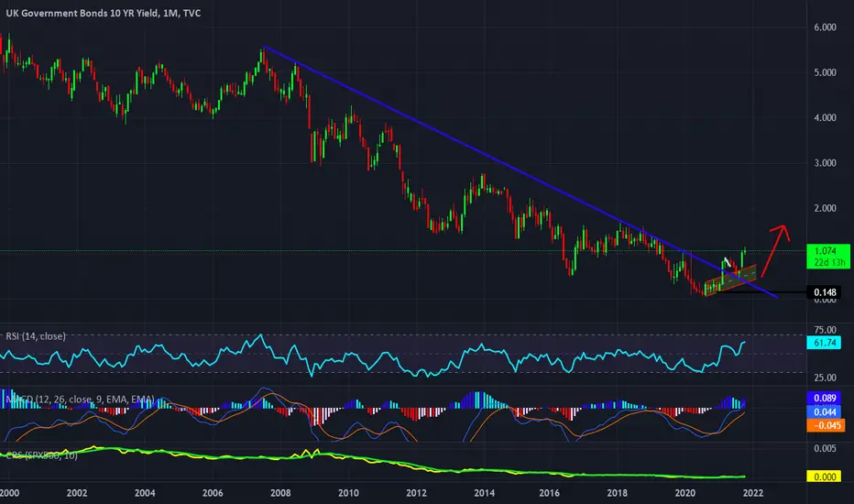This screenshot has height=504, width=854.
Task: Select the green ascending channel drawing
Action: coord(729,279)
